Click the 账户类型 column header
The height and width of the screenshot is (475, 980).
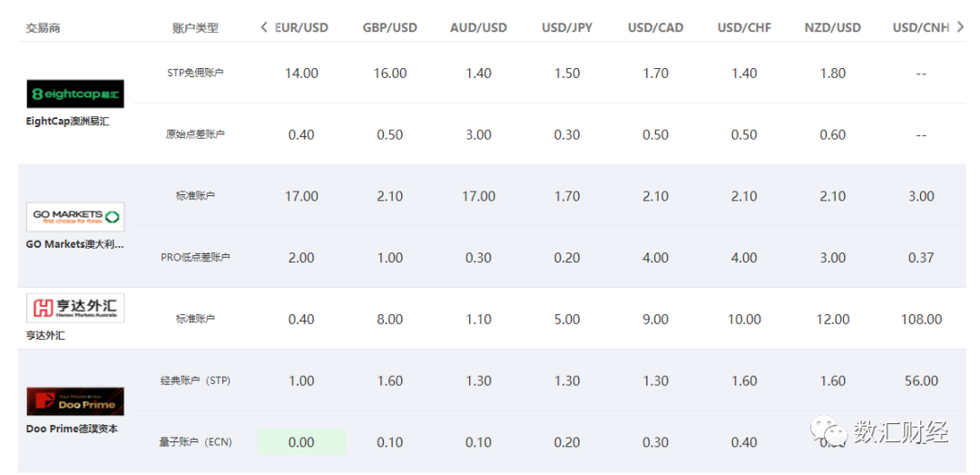pos(195,27)
